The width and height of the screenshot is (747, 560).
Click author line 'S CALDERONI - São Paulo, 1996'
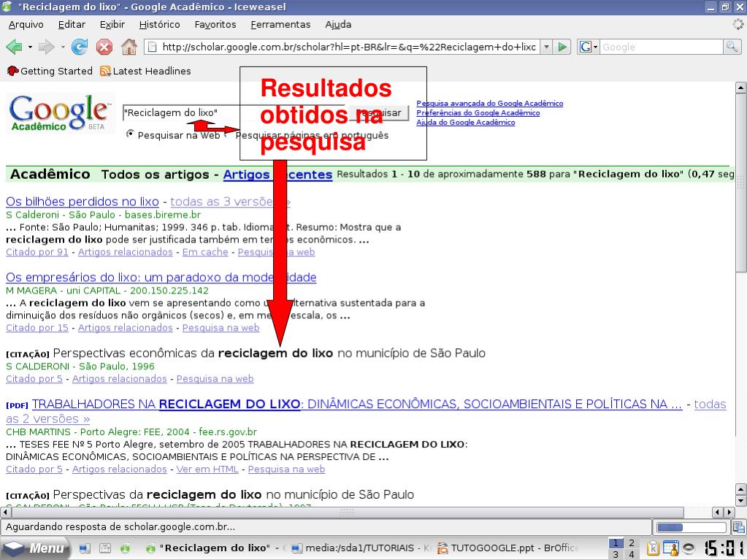click(x=80, y=367)
